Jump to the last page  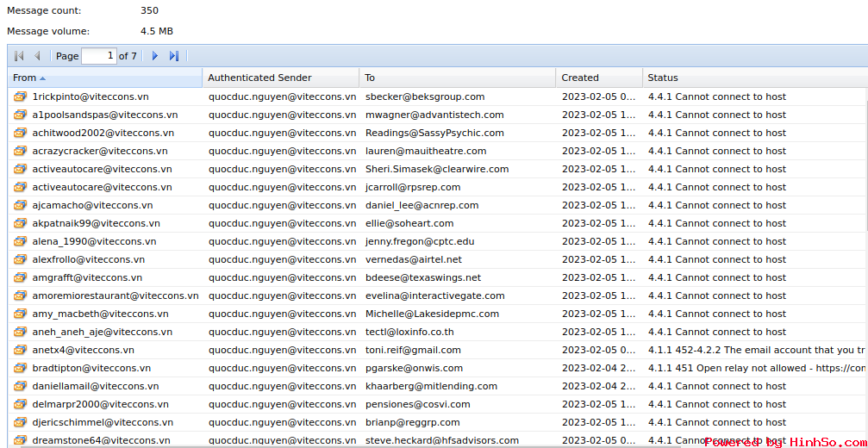click(174, 56)
